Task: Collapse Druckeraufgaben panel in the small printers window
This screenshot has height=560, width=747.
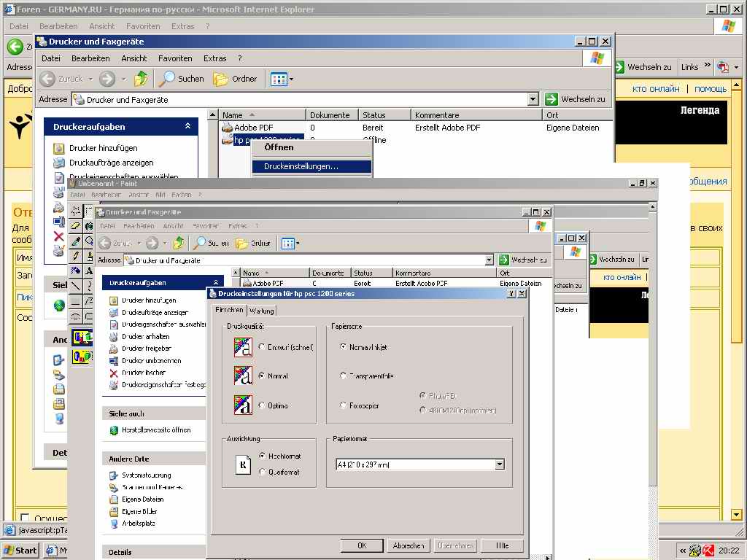Action: click(216, 282)
